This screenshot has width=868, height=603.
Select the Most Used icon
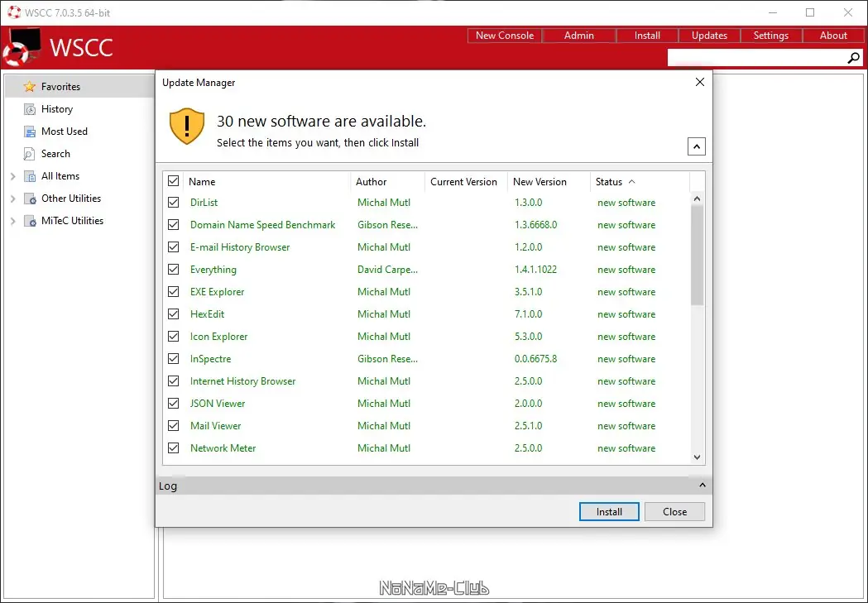29,132
